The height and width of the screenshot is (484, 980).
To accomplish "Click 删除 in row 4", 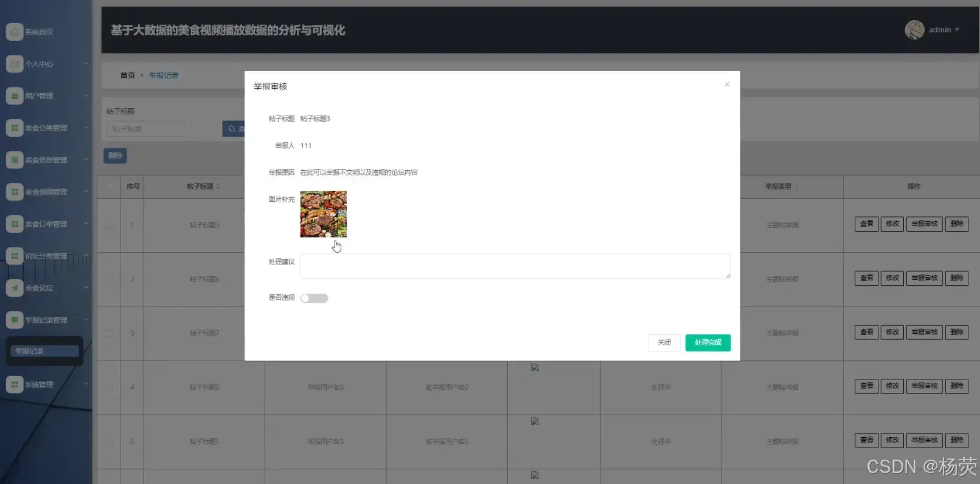I will click(x=957, y=385).
